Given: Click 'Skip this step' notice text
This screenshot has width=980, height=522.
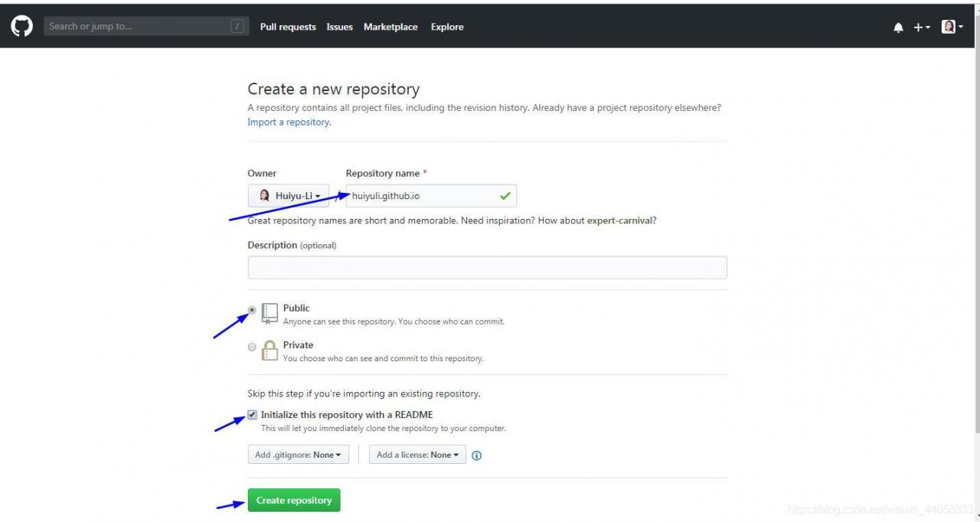Looking at the screenshot, I should click(x=364, y=394).
